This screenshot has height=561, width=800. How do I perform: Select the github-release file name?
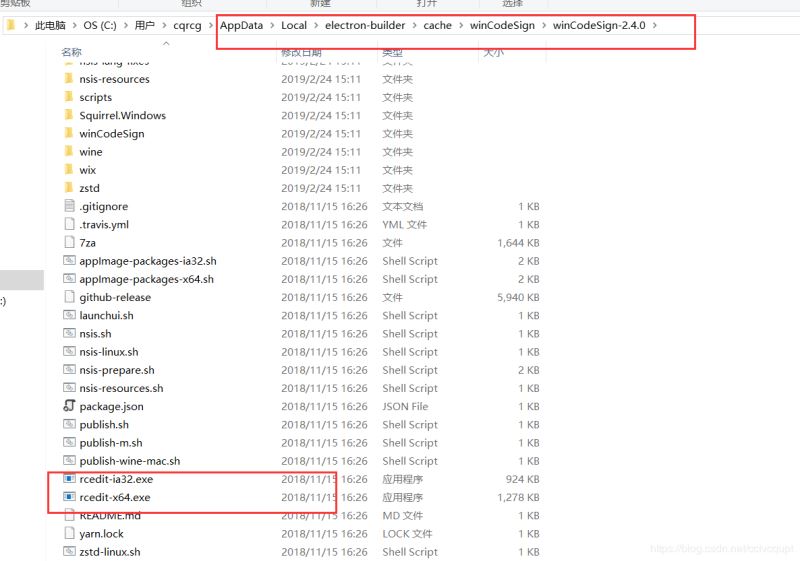tap(115, 297)
